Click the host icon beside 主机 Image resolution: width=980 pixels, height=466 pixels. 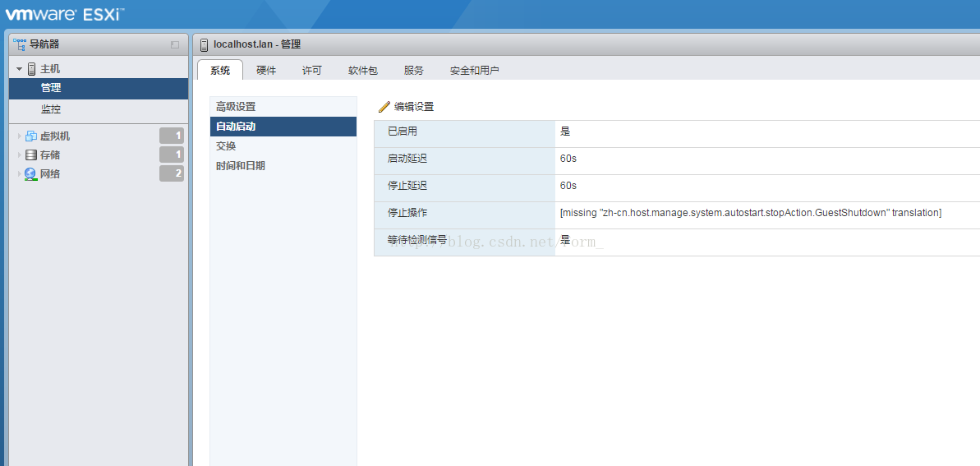click(x=32, y=69)
